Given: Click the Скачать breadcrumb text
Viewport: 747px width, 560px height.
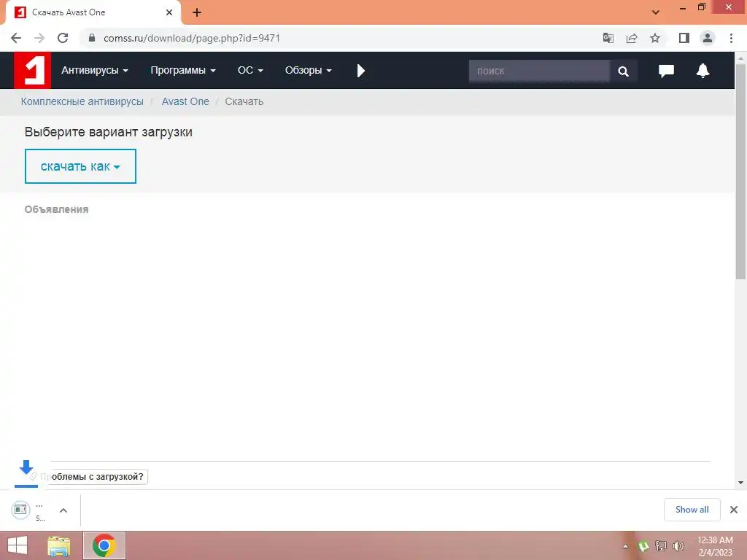Looking at the screenshot, I should pos(244,101).
